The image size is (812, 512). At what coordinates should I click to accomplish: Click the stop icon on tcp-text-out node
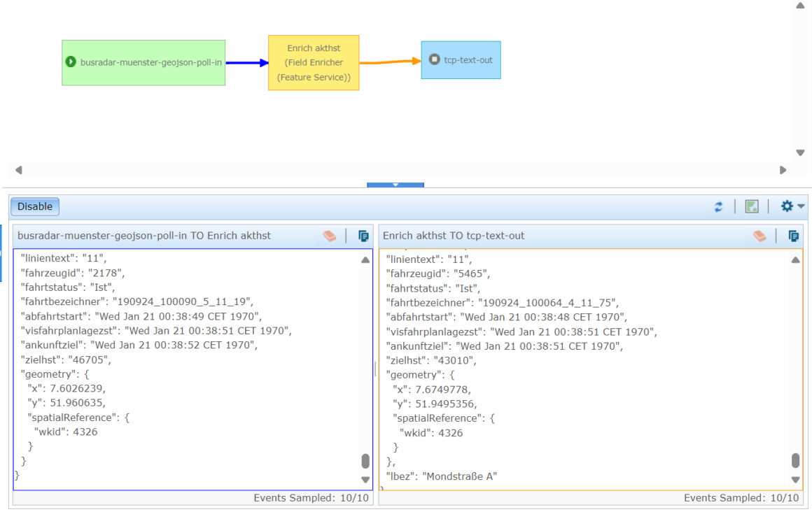[x=435, y=59]
